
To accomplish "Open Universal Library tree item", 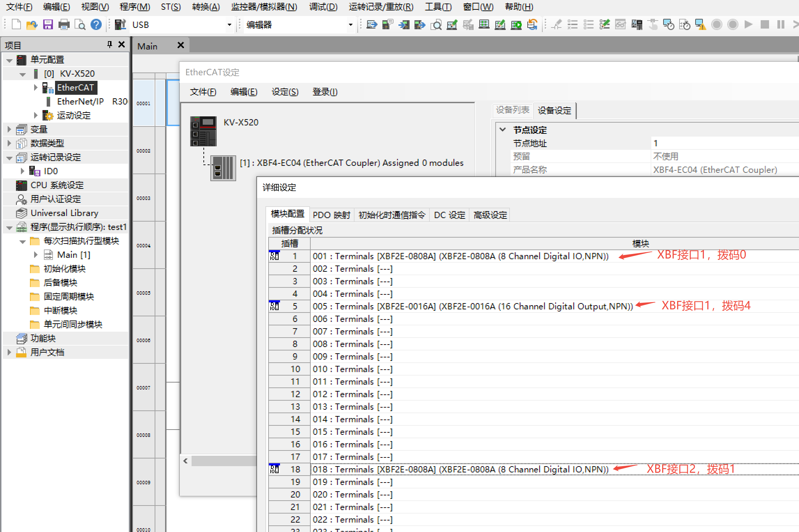I will [64, 213].
